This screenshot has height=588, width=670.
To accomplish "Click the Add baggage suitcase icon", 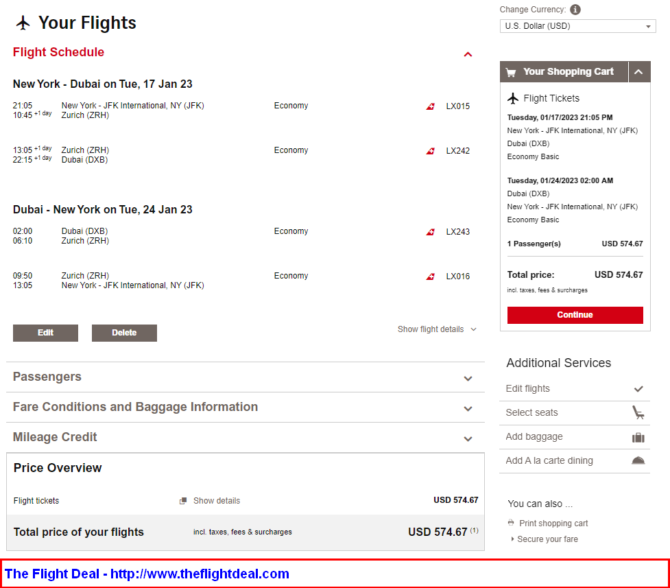I will [638, 437].
